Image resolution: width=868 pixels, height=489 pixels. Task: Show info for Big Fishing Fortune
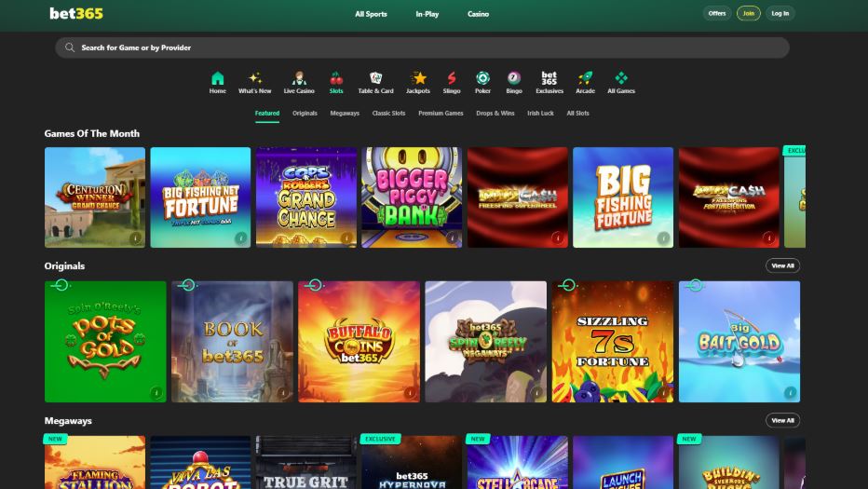pyautogui.click(x=663, y=238)
